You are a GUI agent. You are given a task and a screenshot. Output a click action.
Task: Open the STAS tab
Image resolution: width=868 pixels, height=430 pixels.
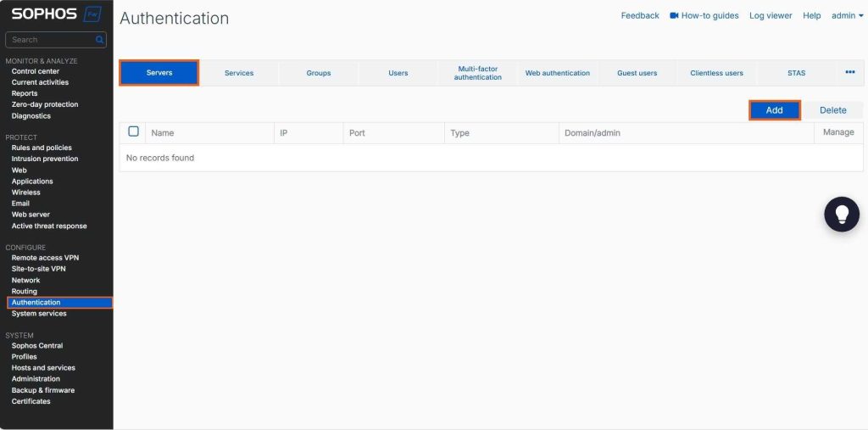(796, 73)
